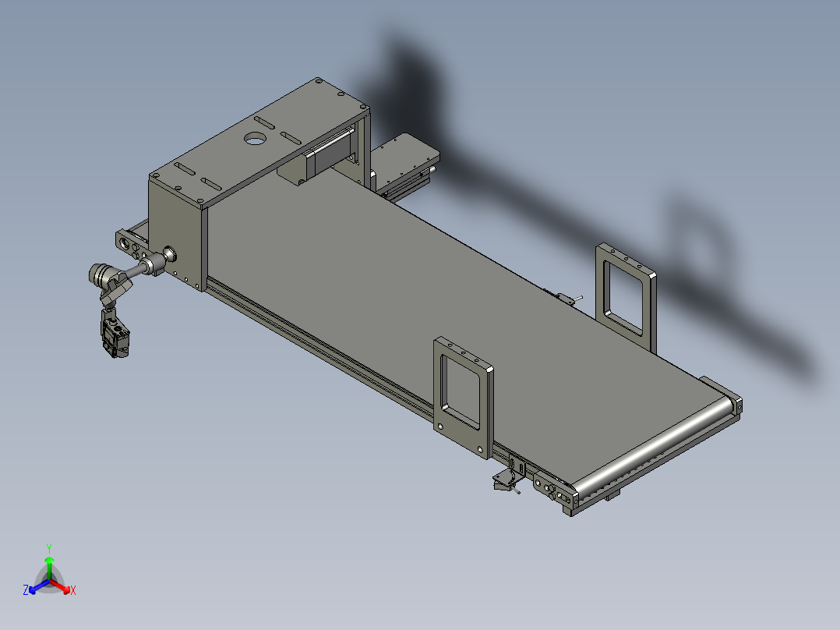This screenshot has height=630, width=840.
Task: Click the X label on the axis indicator
Action: click(73, 590)
